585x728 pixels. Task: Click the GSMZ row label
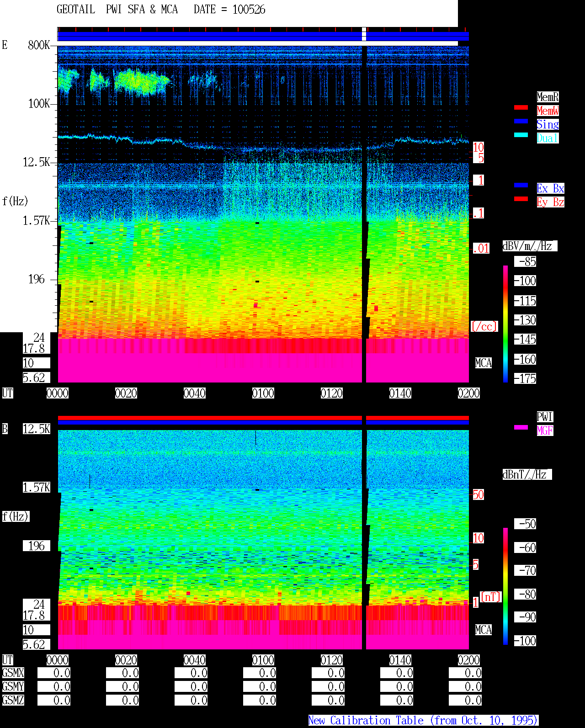click(x=13, y=700)
